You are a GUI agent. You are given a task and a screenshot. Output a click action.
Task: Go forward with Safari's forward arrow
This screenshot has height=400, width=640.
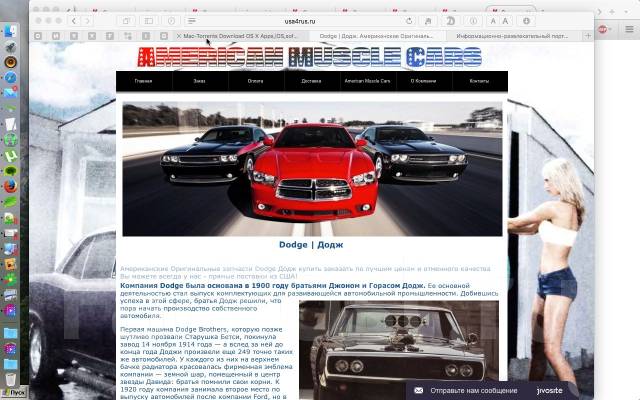[x=87, y=21]
